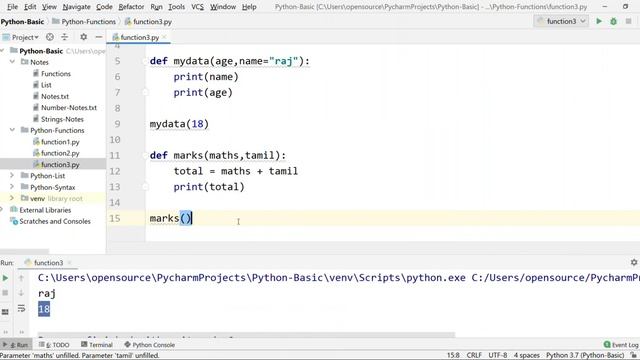Close the function3 run tab

(69, 262)
